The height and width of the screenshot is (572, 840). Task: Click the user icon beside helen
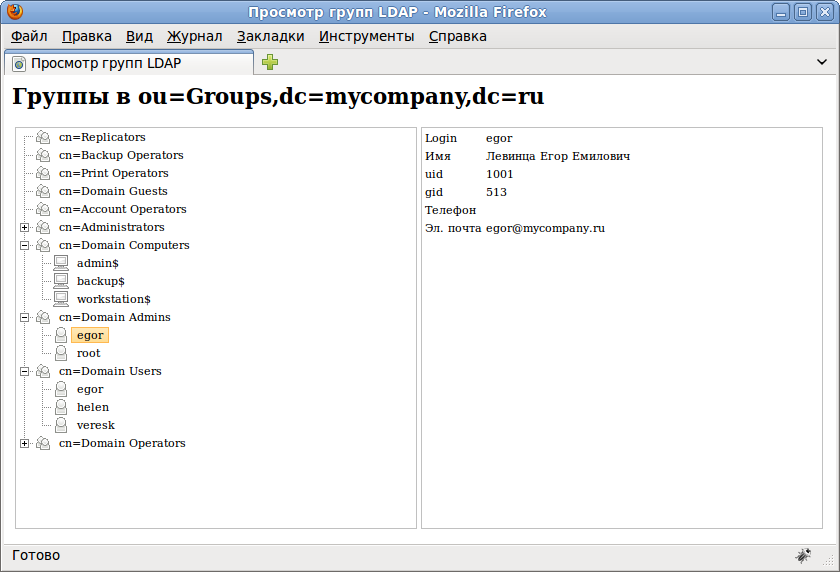pos(61,407)
